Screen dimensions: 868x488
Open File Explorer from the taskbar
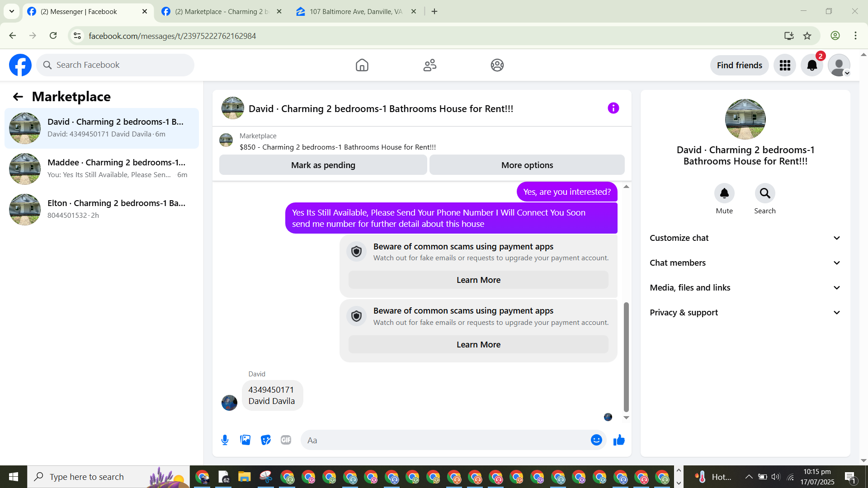(245, 477)
